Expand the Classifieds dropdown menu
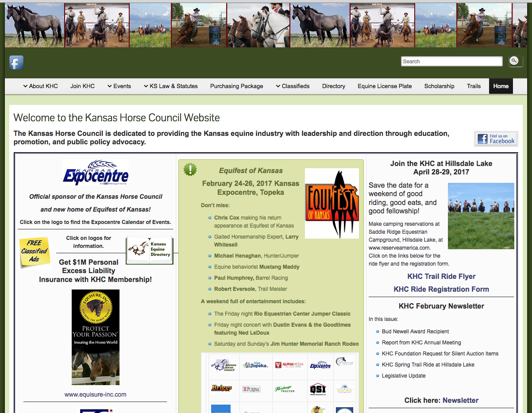Image resolution: width=532 pixels, height=413 pixels. pyautogui.click(x=293, y=86)
